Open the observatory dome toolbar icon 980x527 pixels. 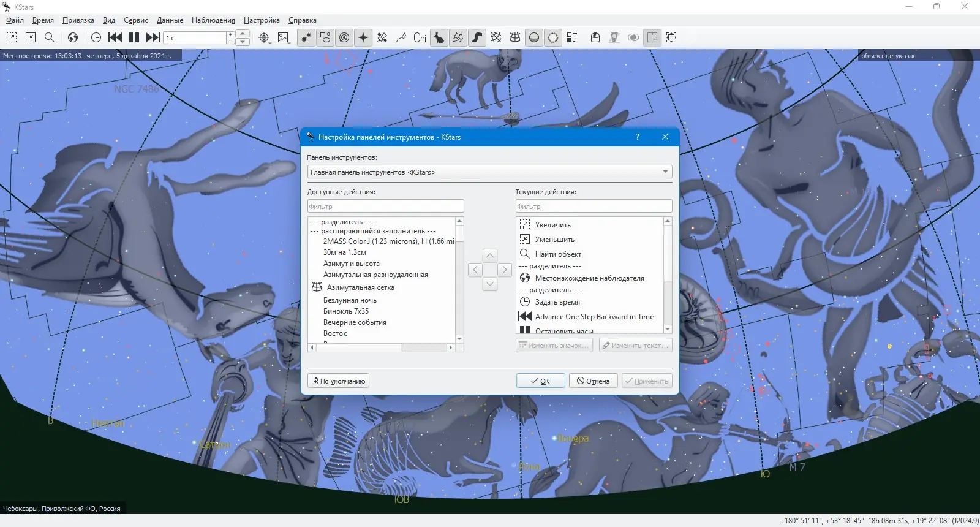click(x=595, y=37)
